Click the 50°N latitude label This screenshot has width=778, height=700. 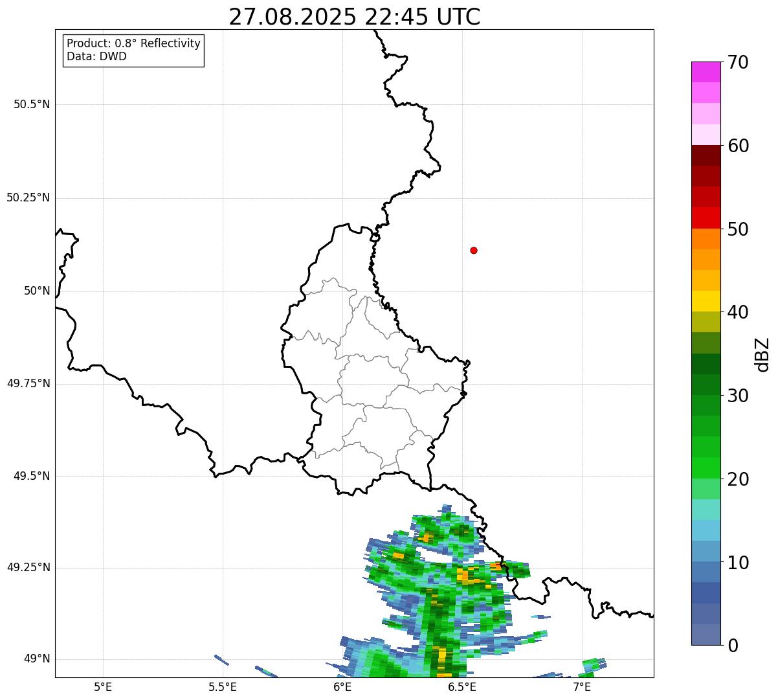point(37,291)
